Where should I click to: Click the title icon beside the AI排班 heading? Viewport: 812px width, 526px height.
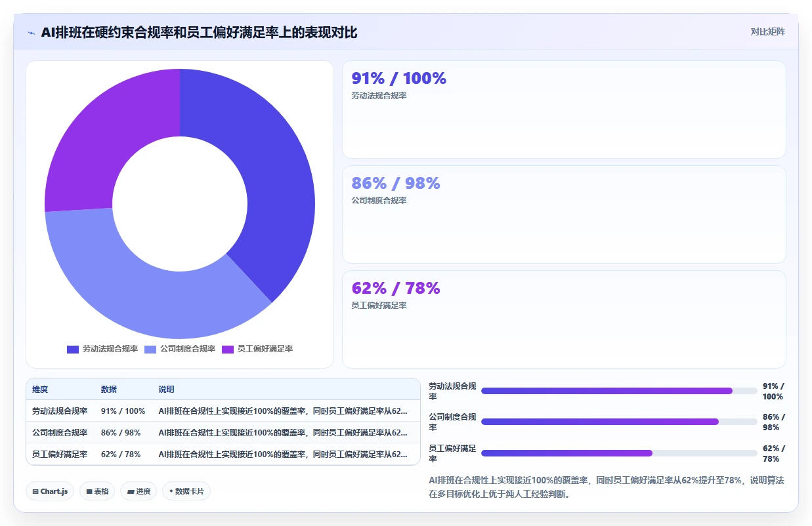[x=31, y=33]
